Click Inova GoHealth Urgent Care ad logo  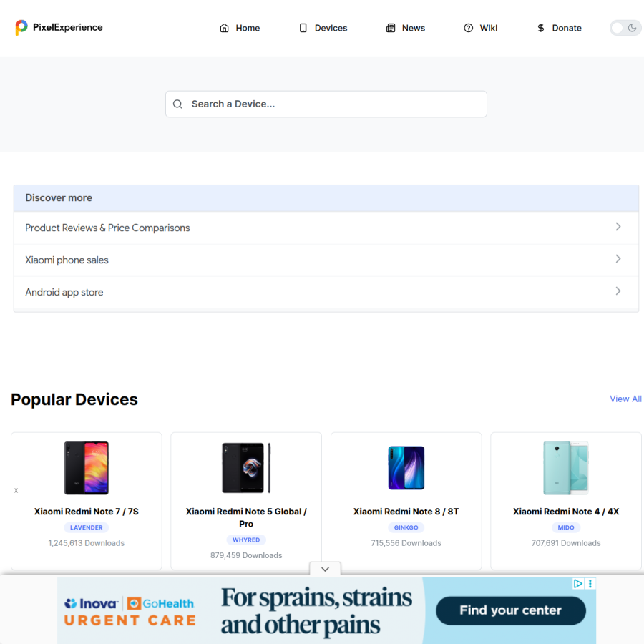130,611
